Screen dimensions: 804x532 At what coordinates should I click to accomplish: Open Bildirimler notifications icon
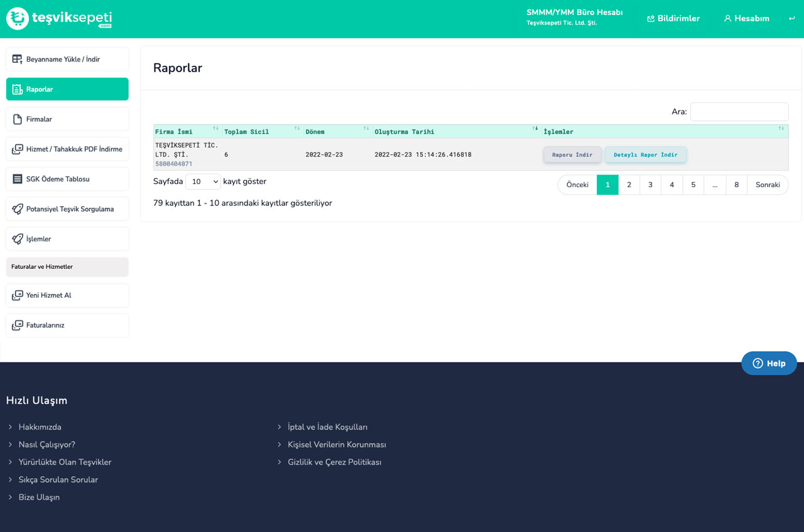pos(651,19)
